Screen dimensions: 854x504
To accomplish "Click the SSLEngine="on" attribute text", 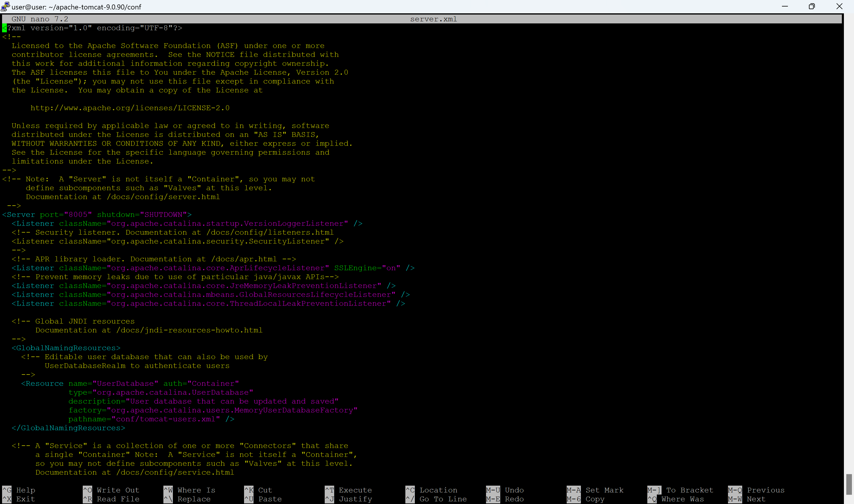I will [x=367, y=268].
